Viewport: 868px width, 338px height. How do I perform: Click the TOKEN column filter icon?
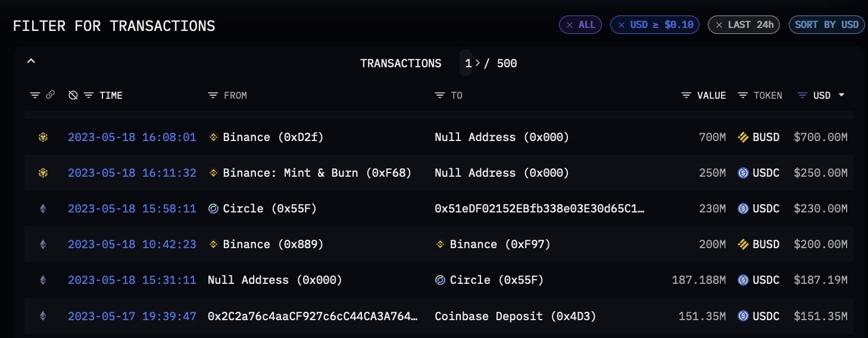tap(742, 95)
